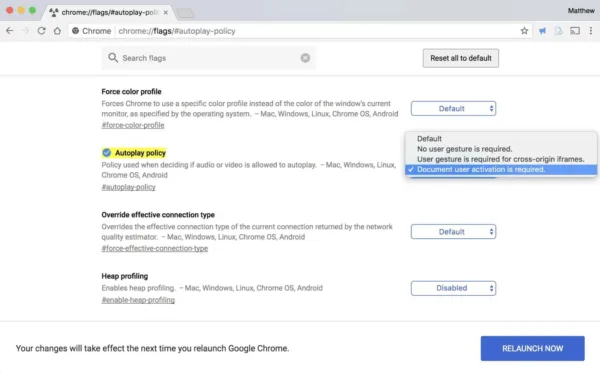Viewport: 600px width, 374px height.
Task: Click the Force color profile heading
Action: pos(131,91)
